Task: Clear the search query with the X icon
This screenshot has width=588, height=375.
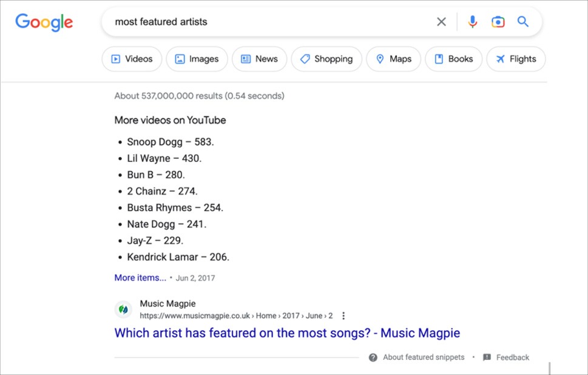Action: pyautogui.click(x=441, y=21)
